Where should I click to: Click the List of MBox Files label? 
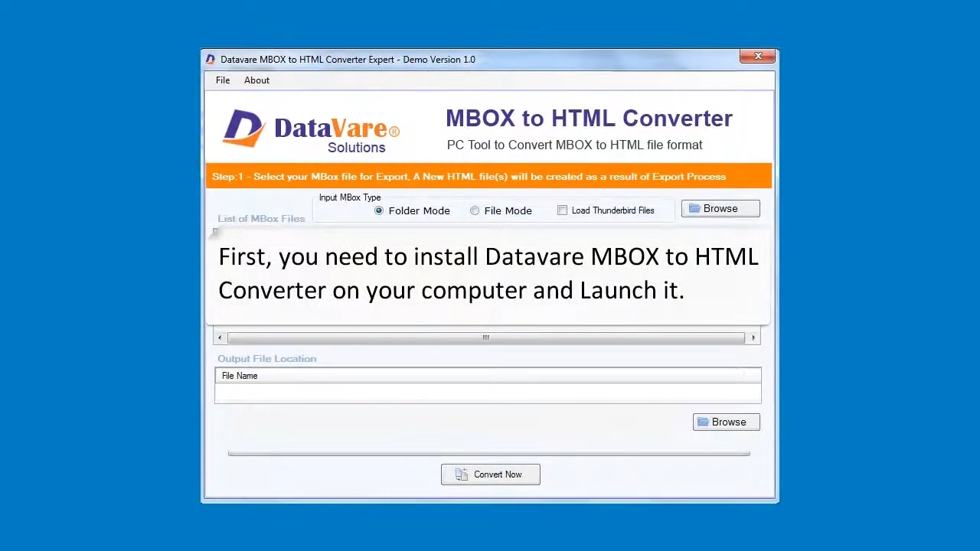tap(261, 219)
